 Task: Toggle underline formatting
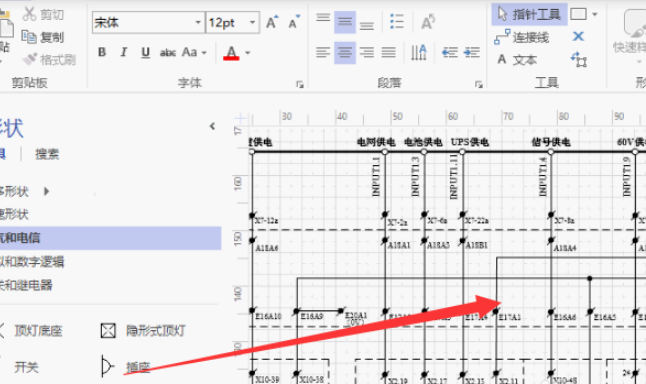pyautogui.click(x=145, y=52)
